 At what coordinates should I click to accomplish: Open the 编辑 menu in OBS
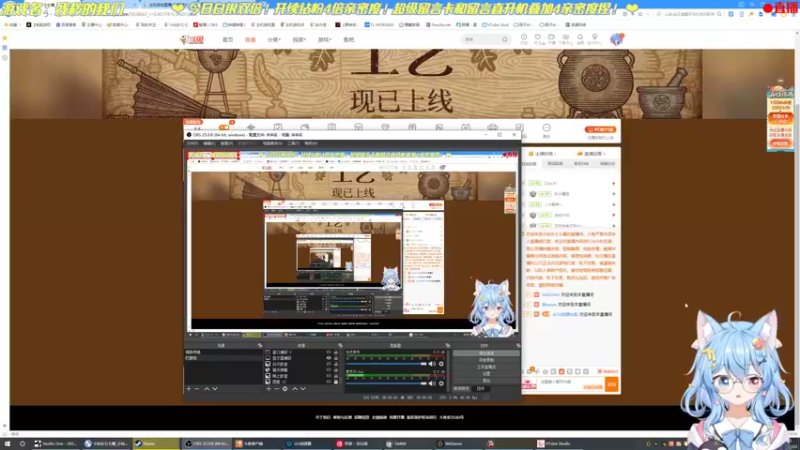(209, 144)
